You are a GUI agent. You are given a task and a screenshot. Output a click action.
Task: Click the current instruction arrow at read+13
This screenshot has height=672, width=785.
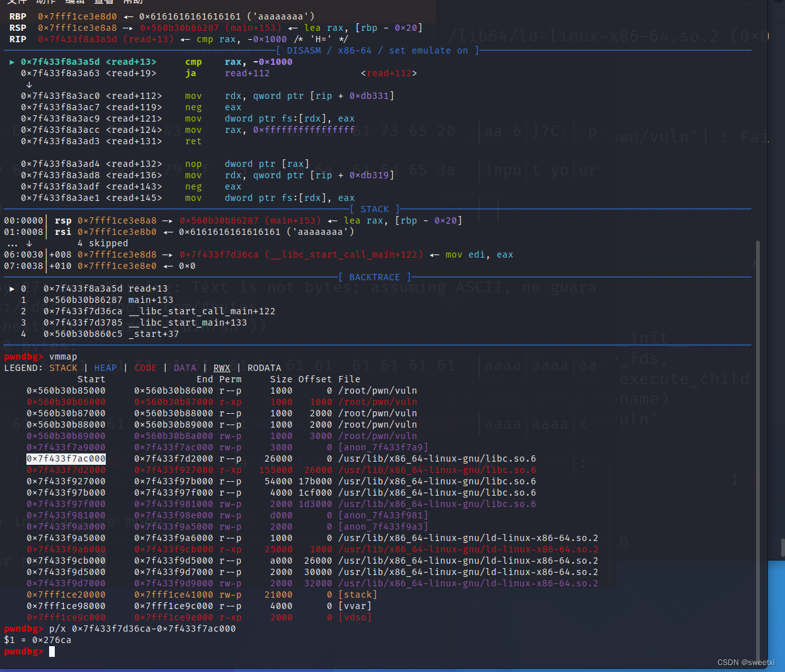11,62
